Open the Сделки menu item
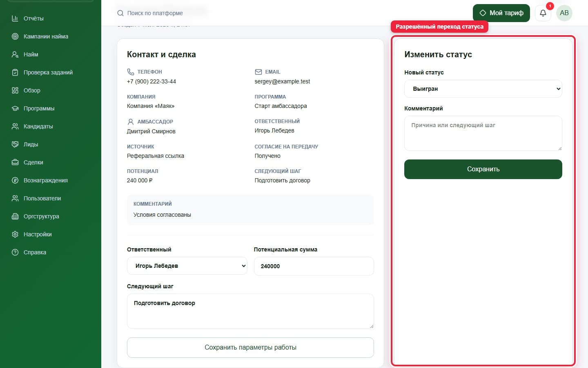 click(x=33, y=162)
